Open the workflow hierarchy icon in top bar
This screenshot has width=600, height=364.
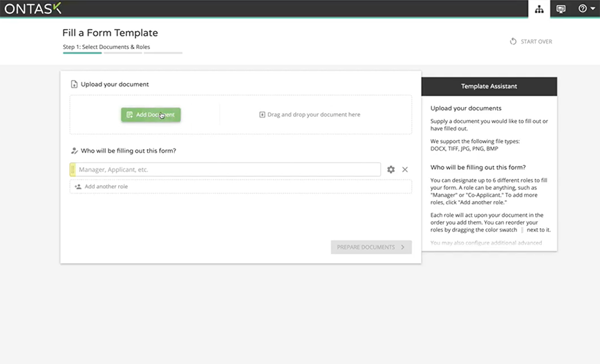point(539,9)
